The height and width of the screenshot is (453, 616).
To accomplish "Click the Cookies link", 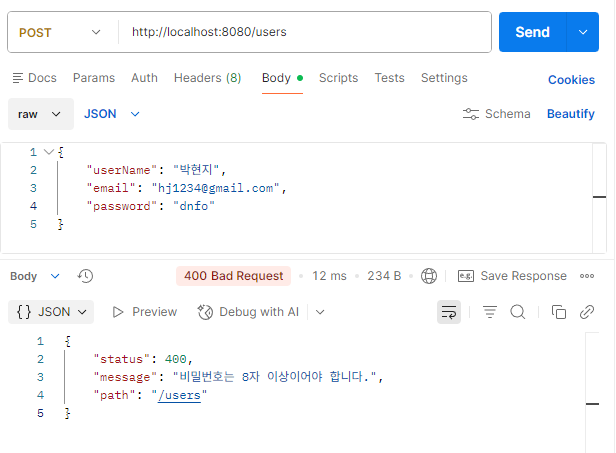I will [x=571, y=80].
